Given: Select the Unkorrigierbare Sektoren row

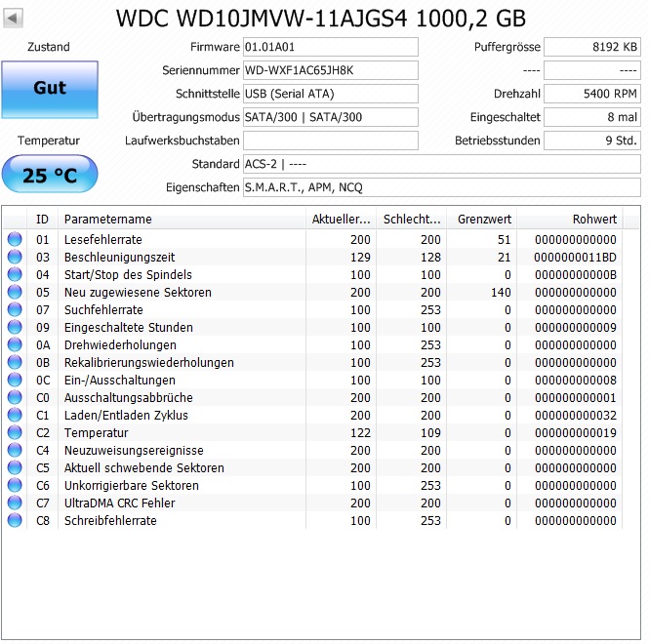Looking at the screenshot, I should [x=312, y=485].
